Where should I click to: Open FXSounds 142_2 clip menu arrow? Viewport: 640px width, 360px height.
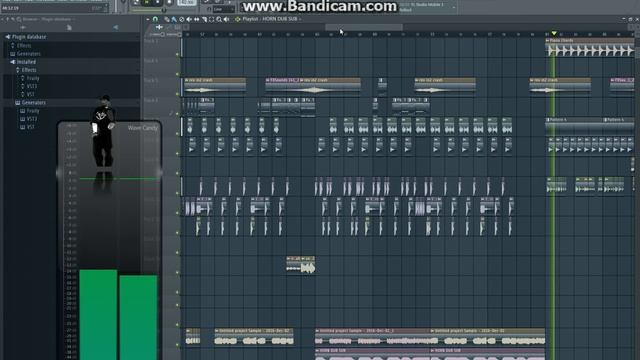tap(268, 80)
